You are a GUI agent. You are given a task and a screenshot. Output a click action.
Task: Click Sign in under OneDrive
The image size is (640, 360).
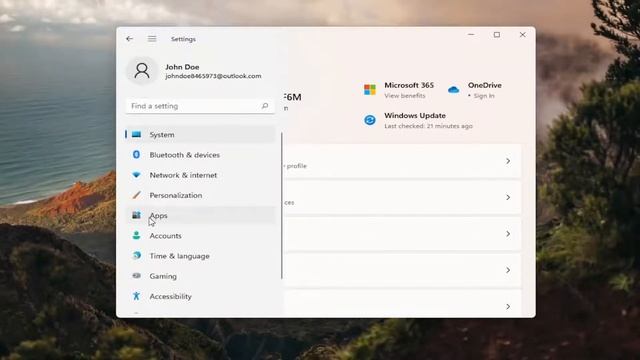pyautogui.click(x=484, y=96)
